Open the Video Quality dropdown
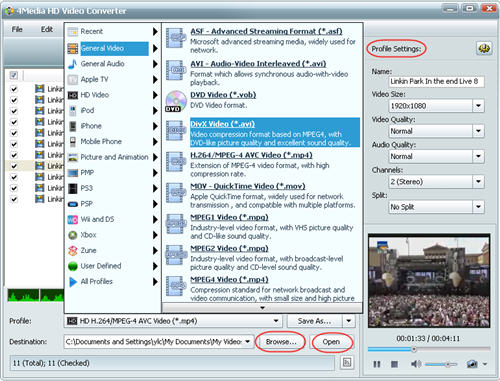The width and height of the screenshot is (500, 381). point(478,131)
